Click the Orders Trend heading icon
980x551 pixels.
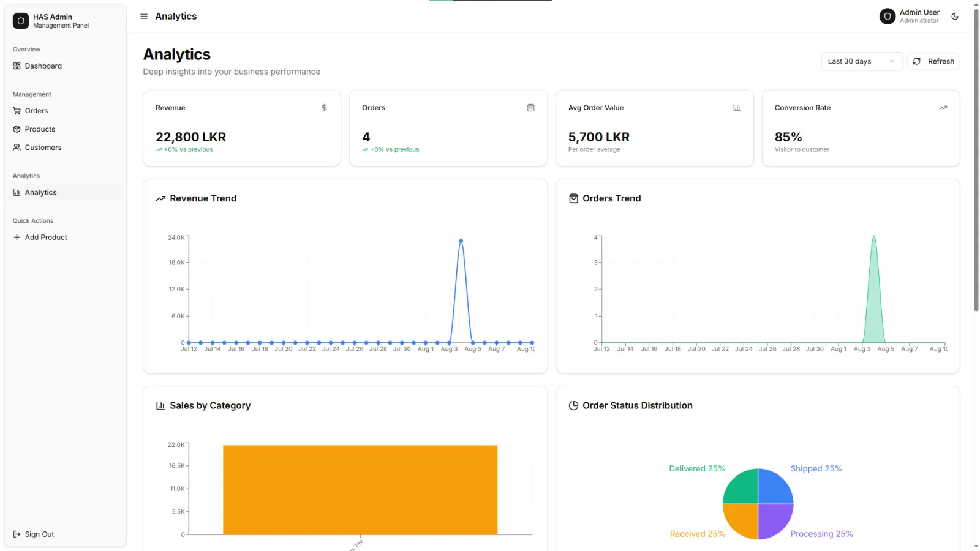(x=573, y=198)
